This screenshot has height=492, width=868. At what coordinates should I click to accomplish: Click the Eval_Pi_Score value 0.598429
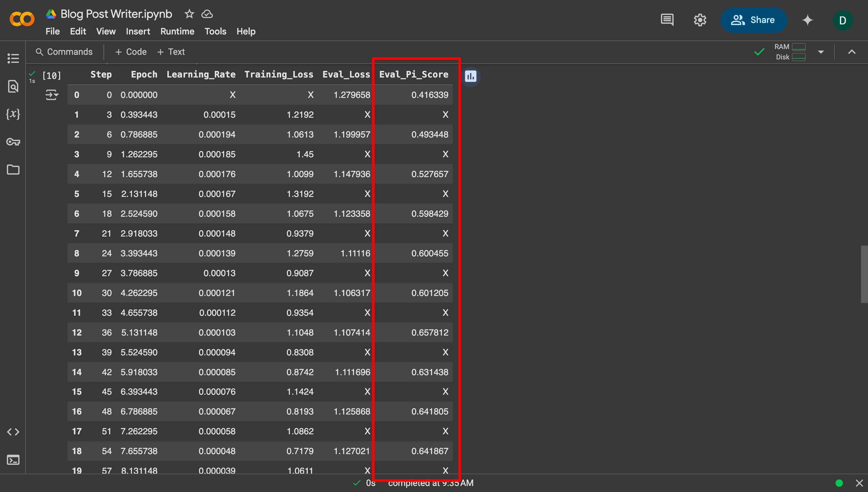click(x=430, y=214)
